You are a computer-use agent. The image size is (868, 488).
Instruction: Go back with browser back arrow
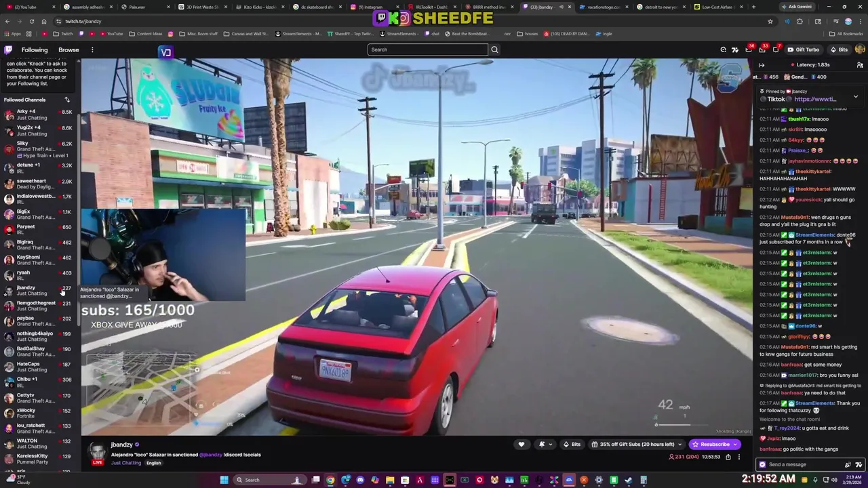[x=7, y=21]
